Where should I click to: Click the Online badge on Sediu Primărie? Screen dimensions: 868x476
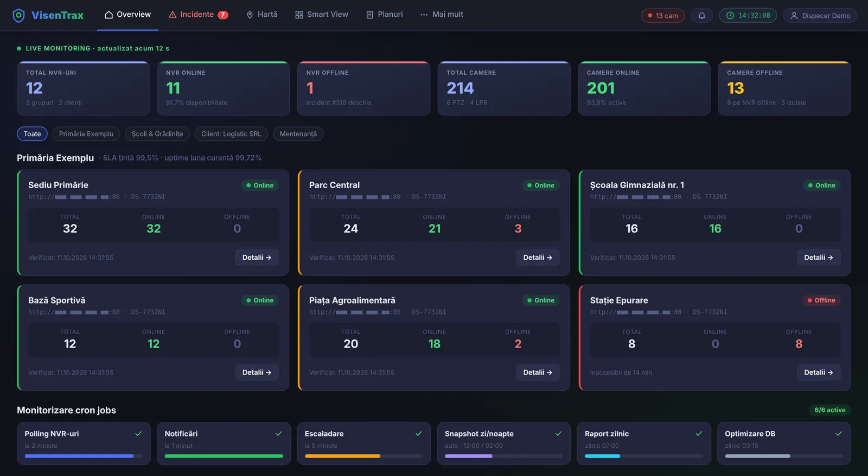[x=260, y=185]
